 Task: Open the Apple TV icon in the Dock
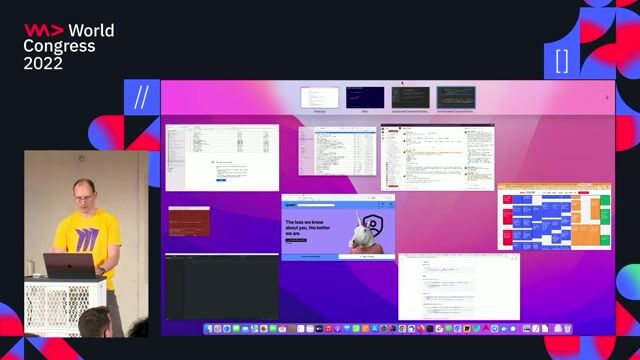(x=319, y=329)
